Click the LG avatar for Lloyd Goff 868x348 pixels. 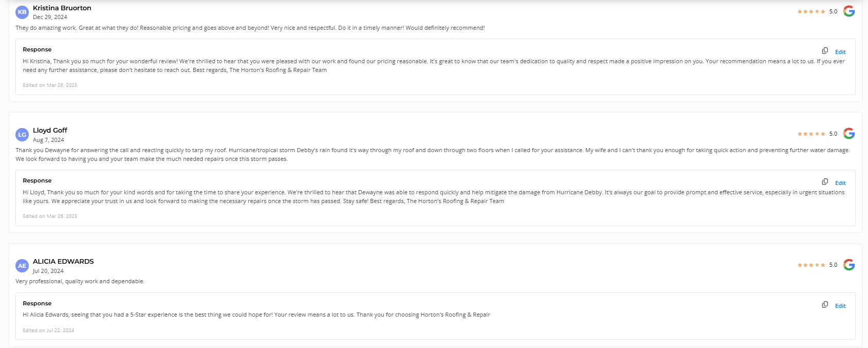[22, 135]
